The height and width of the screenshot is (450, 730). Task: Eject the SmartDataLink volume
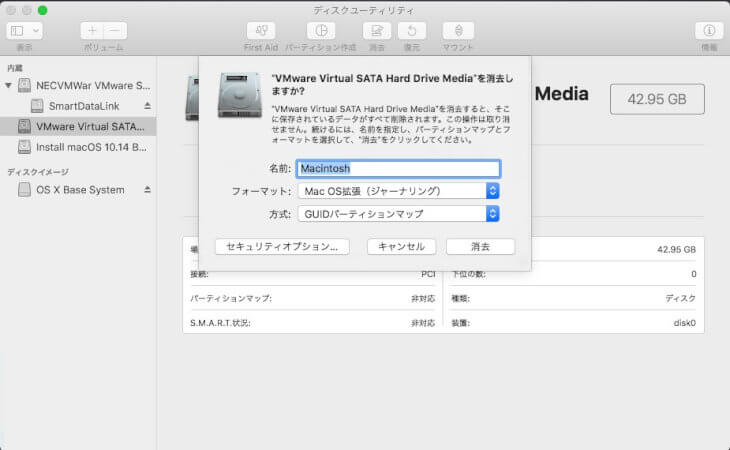coord(147,105)
